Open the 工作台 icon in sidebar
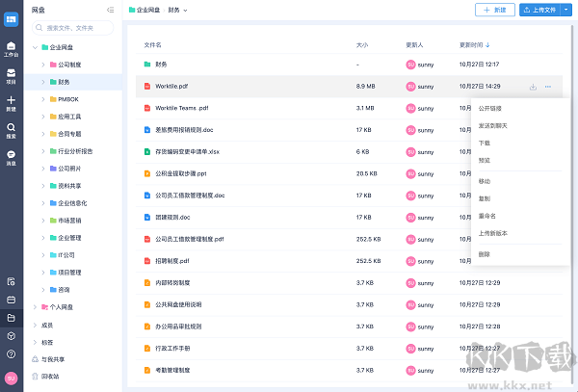Viewport: 578px width, 392px height. [x=11, y=48]
